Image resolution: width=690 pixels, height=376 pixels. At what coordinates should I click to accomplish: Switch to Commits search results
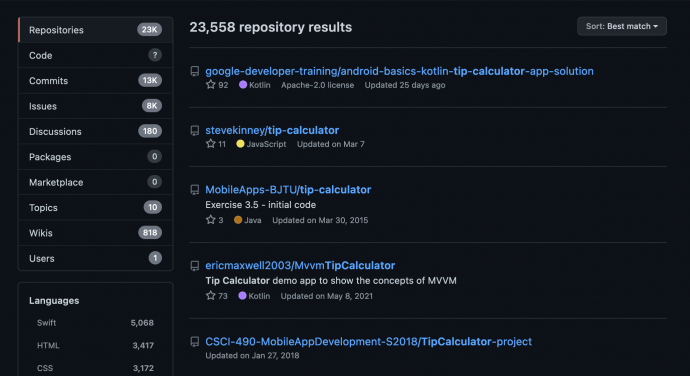click(95, 81)
